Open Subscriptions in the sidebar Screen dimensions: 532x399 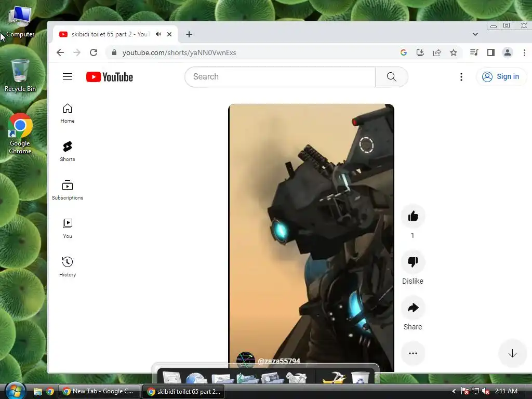pyautogui.click(x=68, y=190)
